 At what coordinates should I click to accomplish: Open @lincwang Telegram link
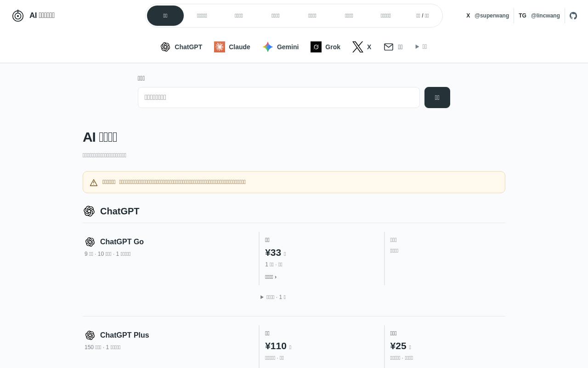(539, 16)
